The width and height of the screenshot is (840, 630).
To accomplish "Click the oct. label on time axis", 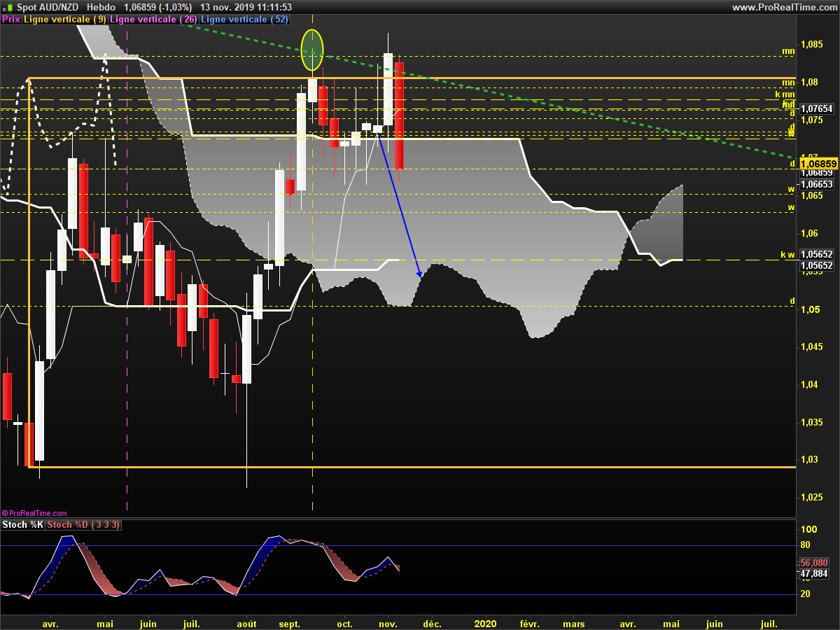I will click(x=344, y=624).
